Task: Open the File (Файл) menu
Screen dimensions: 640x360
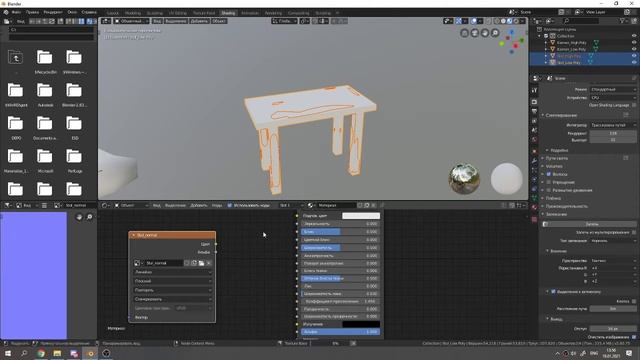Action: click(x=16, y=12)
